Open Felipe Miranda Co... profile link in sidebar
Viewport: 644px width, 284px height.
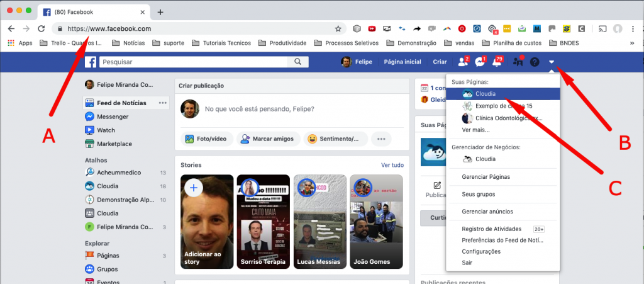pyautogui.click(x=119, y=84)
